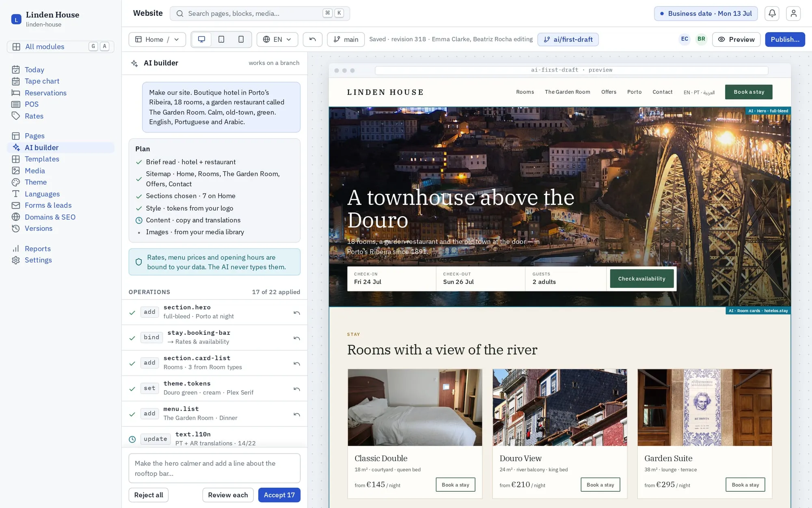Focus the search pages field
The width and height of the screenshot is (812, 508).
(x=260, y=13)
